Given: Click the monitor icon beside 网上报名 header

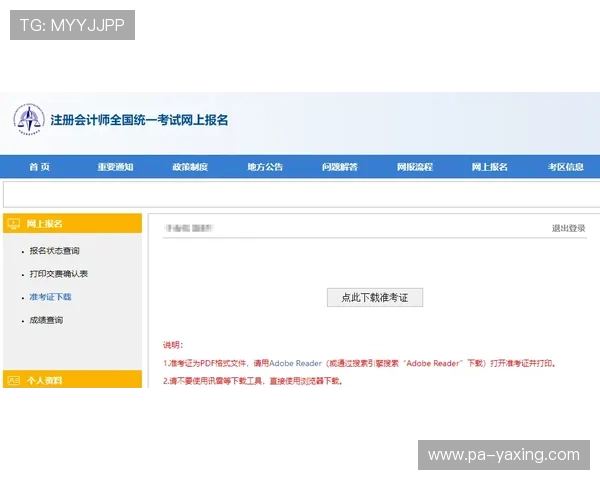Looking at the screenshot, I should point(14,224).
